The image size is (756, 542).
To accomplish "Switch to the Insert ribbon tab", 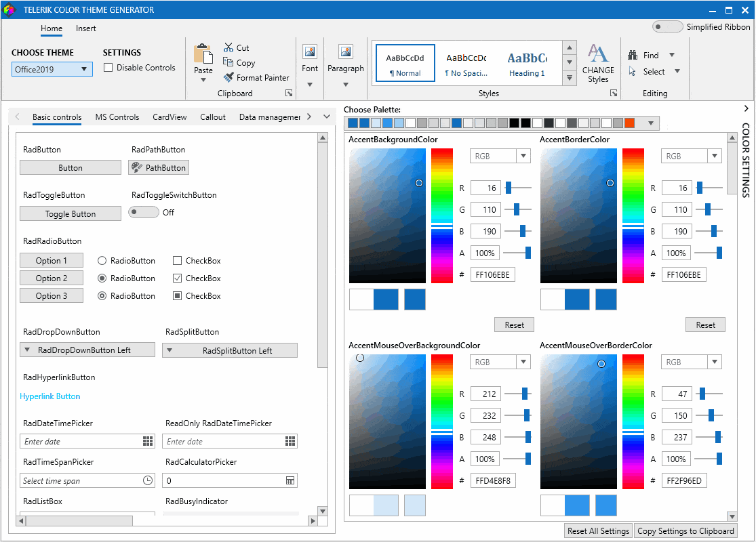I will (x=85, y=29).
